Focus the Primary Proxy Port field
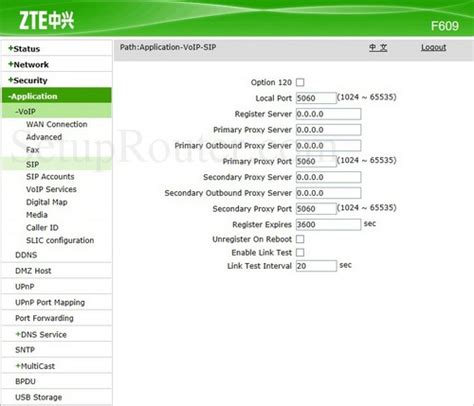This screenshot has width=474, height=406. coord(316,161)
